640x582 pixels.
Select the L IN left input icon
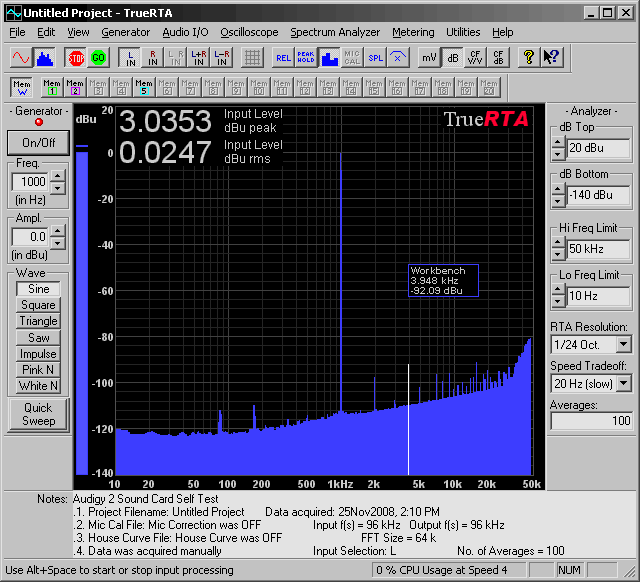click(129, 57)
